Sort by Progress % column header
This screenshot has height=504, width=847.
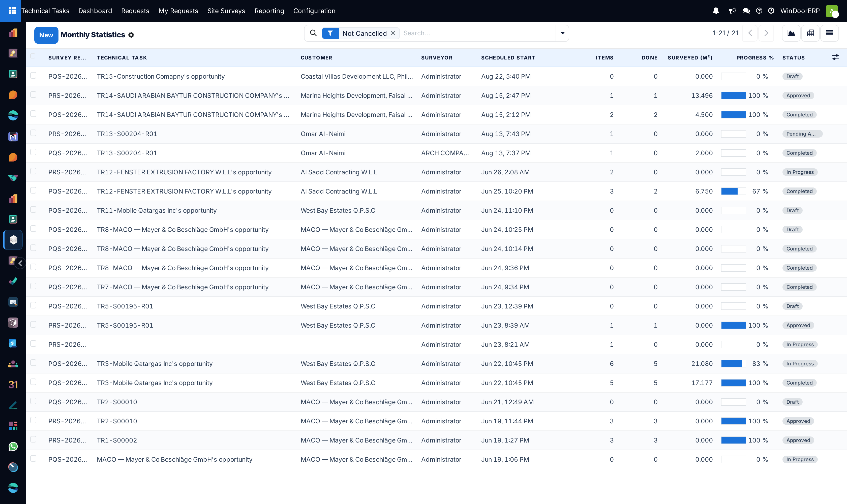click(x=755, y=58)
